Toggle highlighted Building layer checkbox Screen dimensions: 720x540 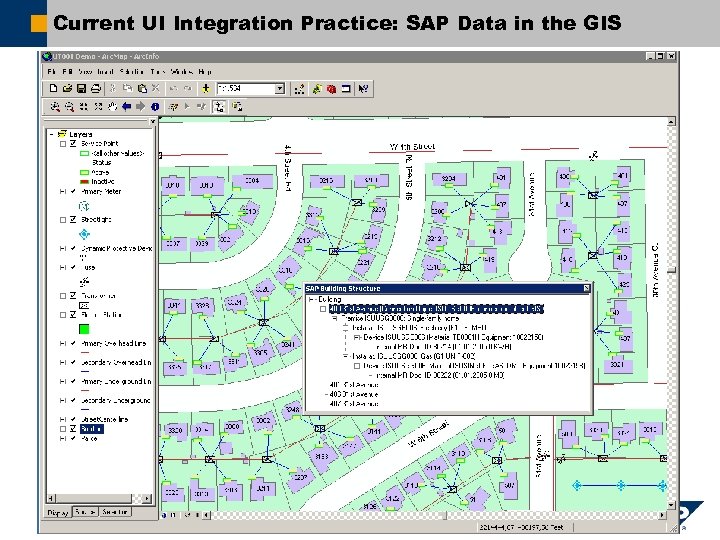[x=73, y=429]
